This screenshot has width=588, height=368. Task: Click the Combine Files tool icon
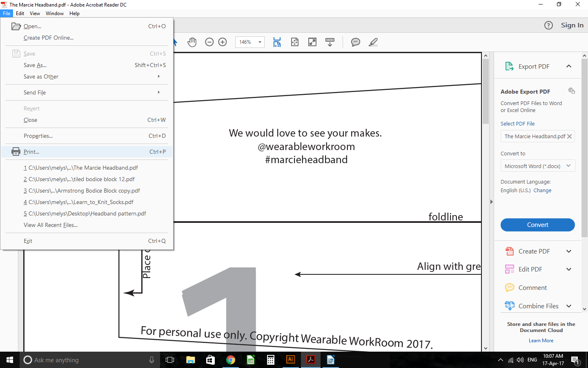click(x=510, y=305)
